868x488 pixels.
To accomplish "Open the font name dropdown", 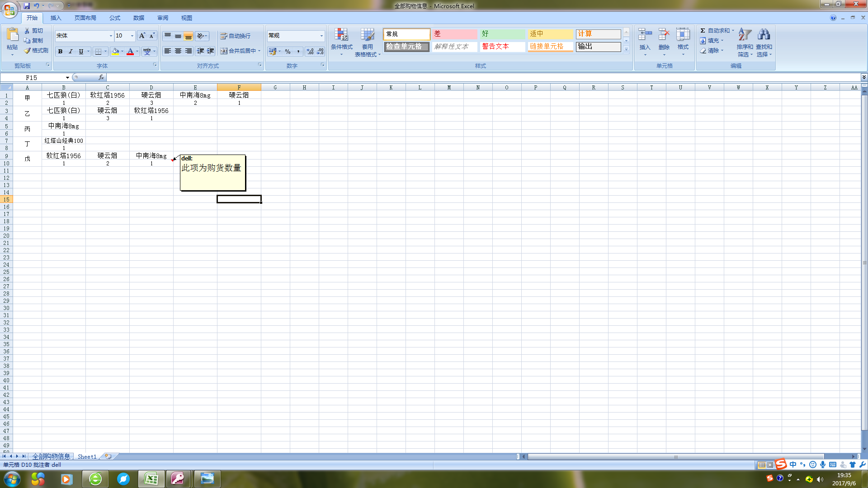I will [x=111, y=36].
